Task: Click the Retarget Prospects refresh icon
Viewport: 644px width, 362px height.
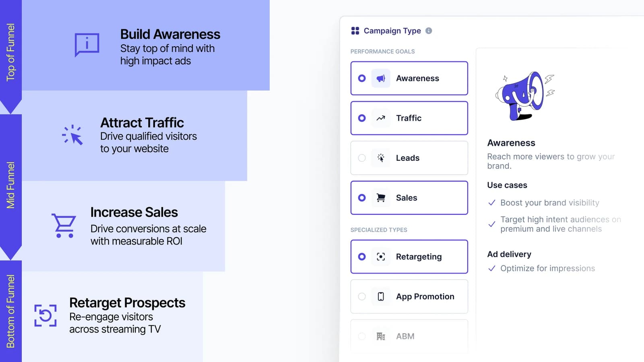Action: click(x=45, y=315)
